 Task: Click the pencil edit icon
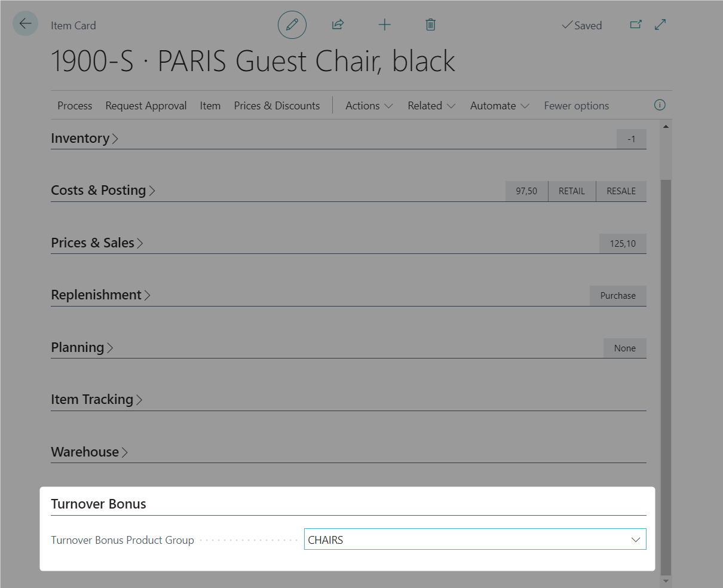click(292, 25)
